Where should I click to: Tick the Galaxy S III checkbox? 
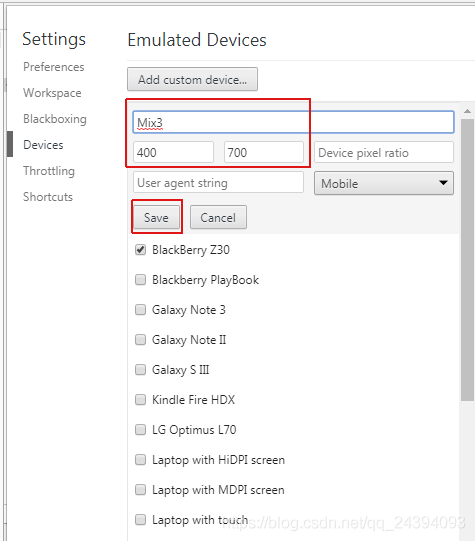(x=140, y=370)
